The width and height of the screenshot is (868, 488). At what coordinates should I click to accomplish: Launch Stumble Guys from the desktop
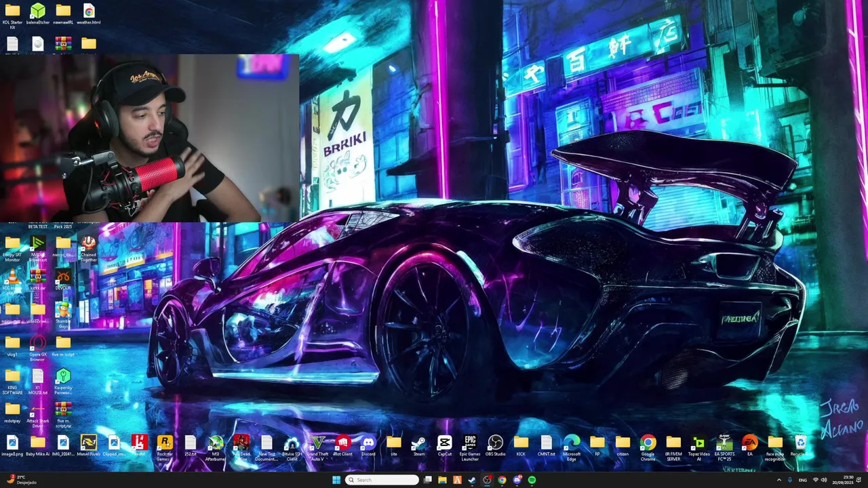click(x=63, y=314)
